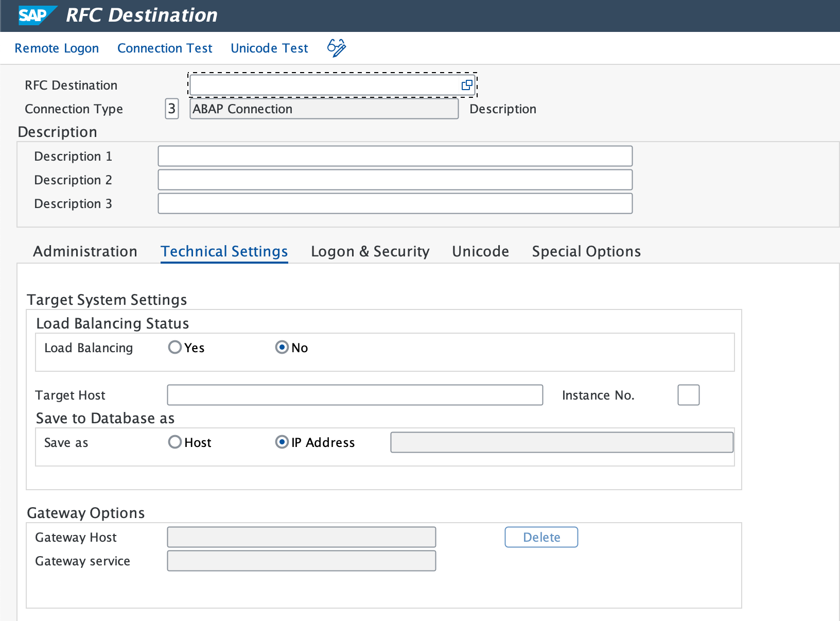Choose Host under Save to Database as

click(x=174, y=442)
